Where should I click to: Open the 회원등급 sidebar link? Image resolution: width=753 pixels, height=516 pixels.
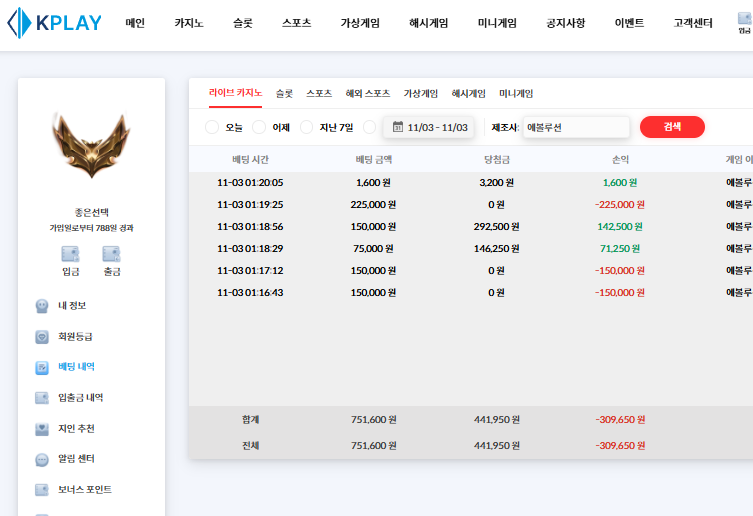(75, 336)
